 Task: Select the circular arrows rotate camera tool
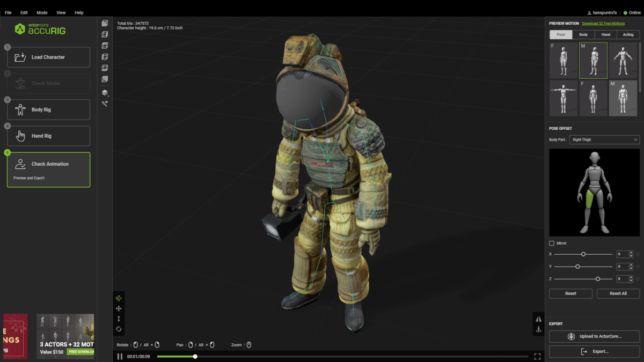(119, 329)
